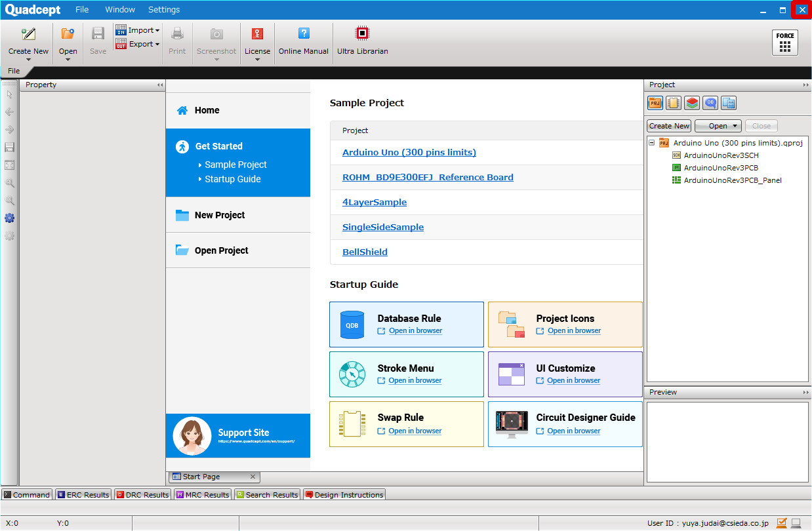Click the floppy disk icon in left toolbar

[x=9, y=147]
